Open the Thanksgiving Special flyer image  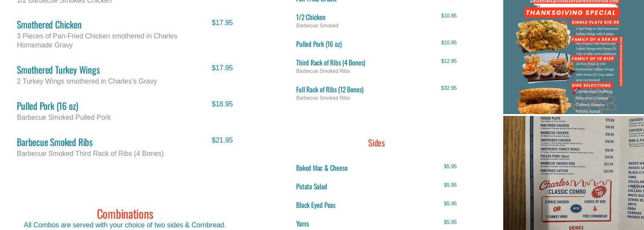573,57
